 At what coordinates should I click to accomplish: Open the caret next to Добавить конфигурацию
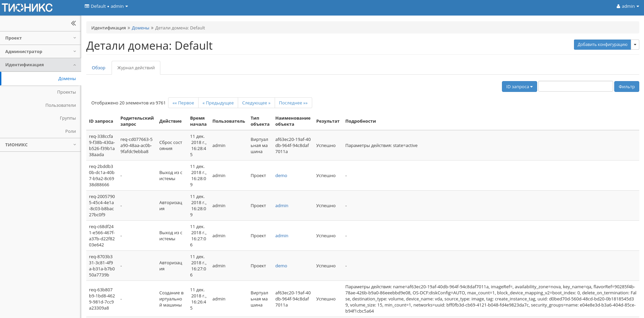coord(635,45)
